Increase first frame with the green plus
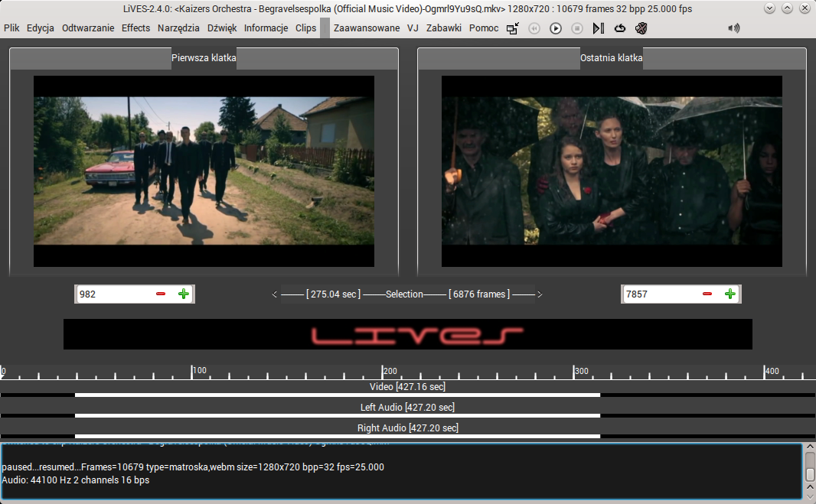The image size is (816, 504). tap(184, 294)
